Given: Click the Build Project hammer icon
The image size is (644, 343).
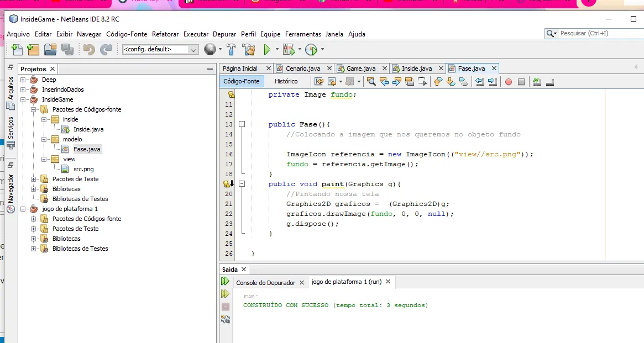Looking at the screenshot, I should pos(231,49).
